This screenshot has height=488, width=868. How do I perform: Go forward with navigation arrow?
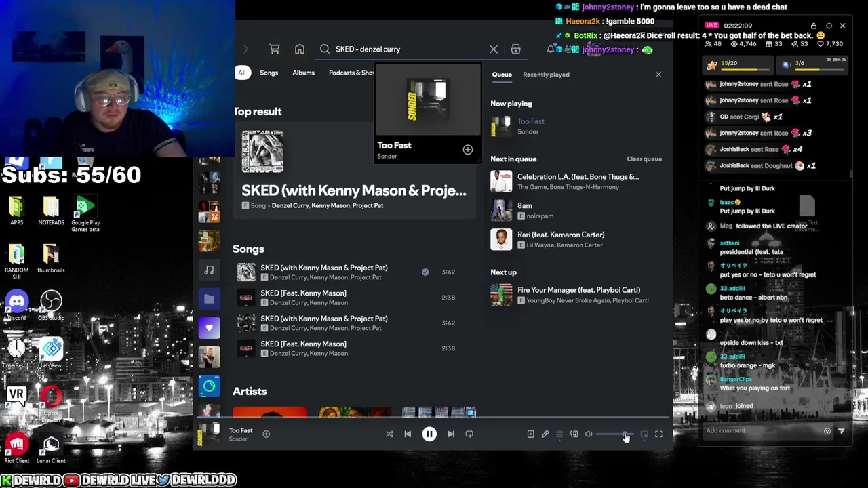point(245,49)
